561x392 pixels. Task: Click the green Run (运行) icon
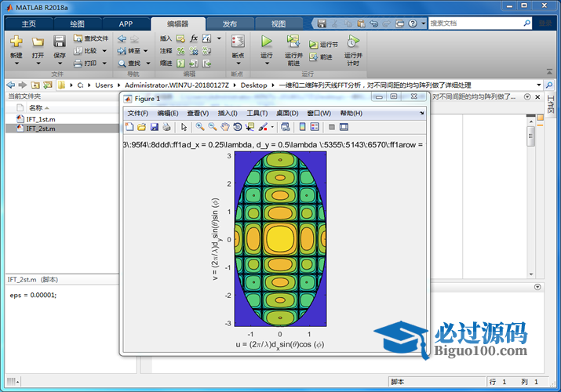click(267, 41)
